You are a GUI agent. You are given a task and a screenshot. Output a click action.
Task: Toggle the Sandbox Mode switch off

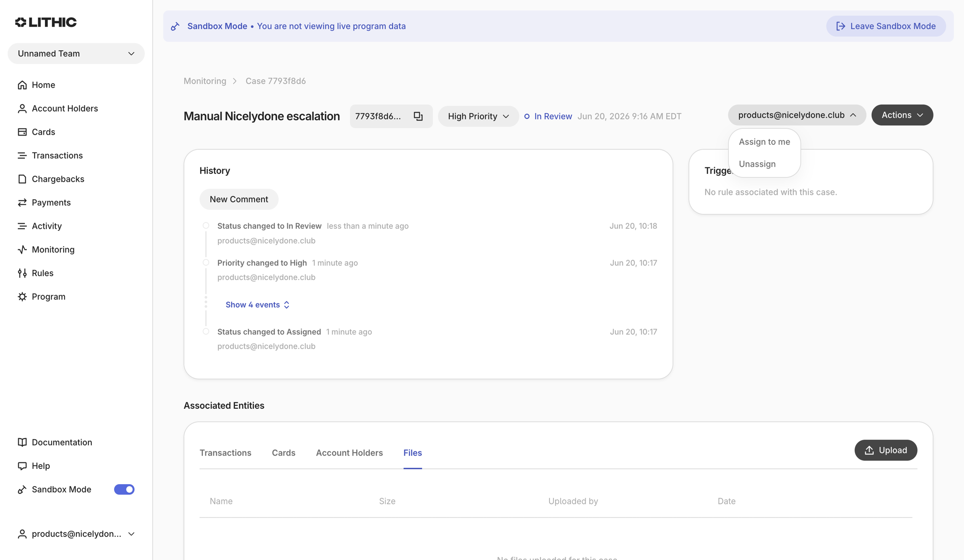pyautogui.click(x=124, y=489)
